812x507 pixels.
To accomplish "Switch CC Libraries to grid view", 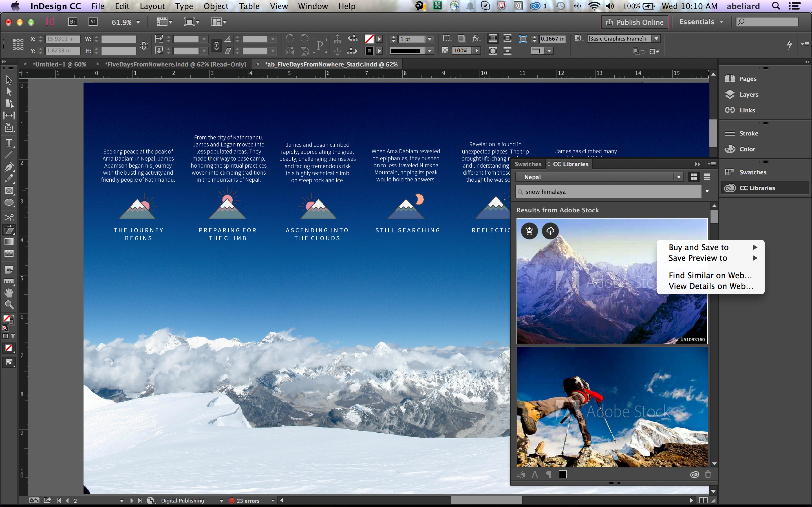I will pyautogui.click(x=694, y=177).
